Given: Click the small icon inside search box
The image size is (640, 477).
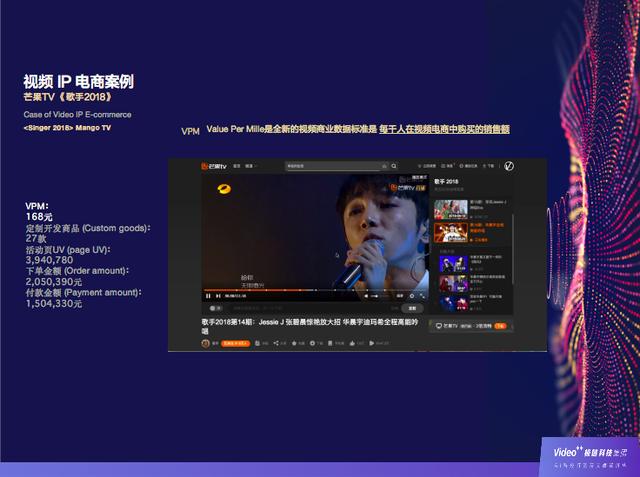Looking at the screenshot, I should click(x=384, y=166).
